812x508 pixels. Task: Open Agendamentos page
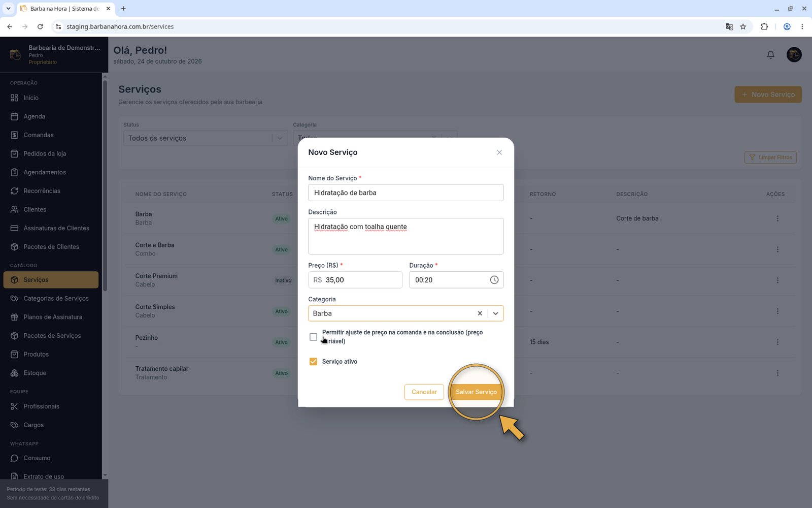pos(51,172)
